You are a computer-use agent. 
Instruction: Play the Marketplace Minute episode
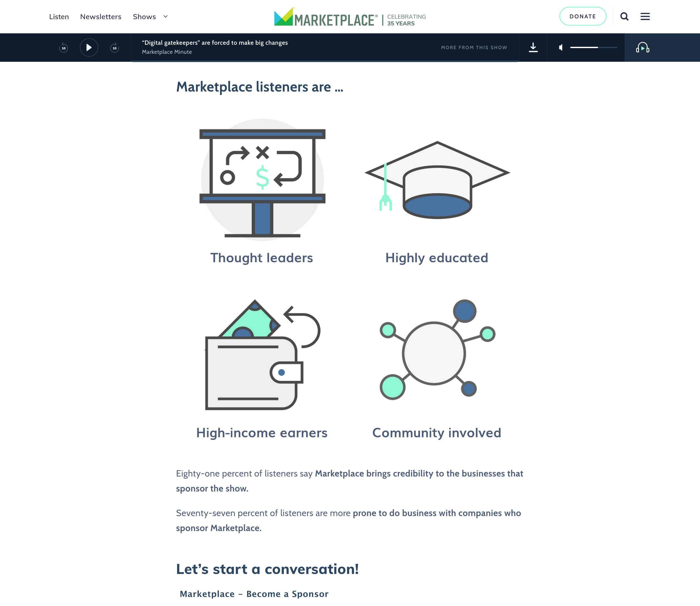(89, 47)
